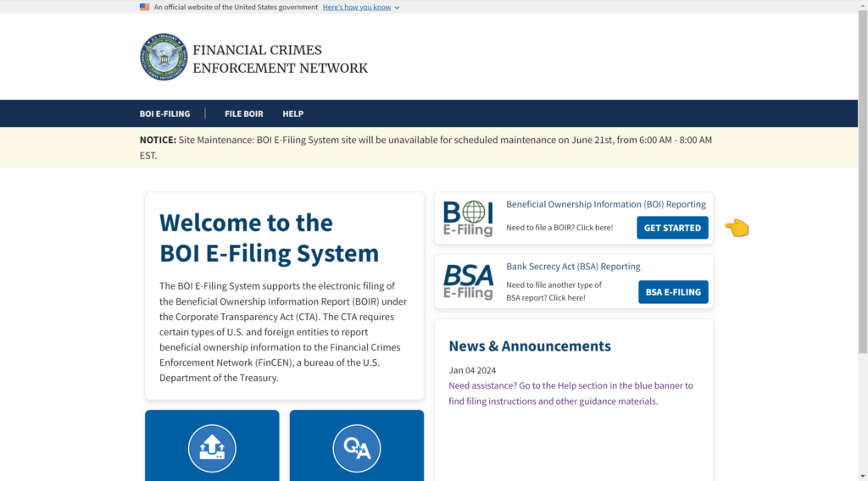Click the Welcome to the BOI E-Filing System heading
Image resolution: width=868 pixels, height=481 pixels.
click(269, 238)
